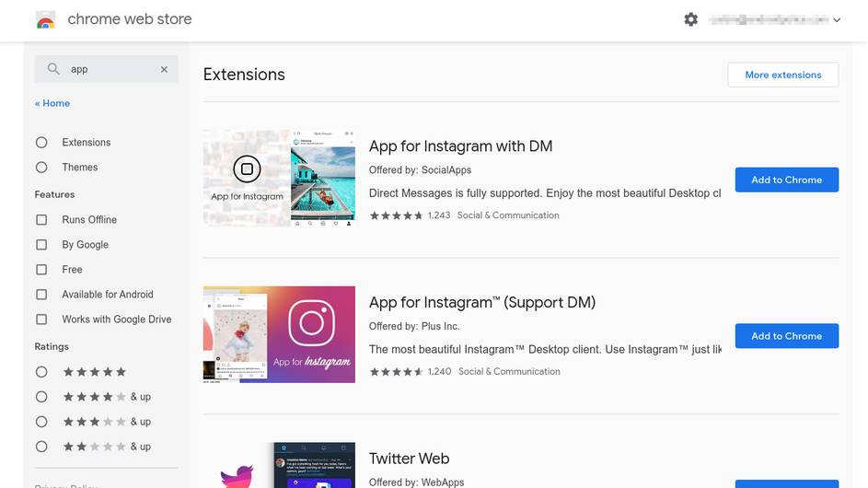Add App for Instagram with DM to Chrome
Image resolution: width=868 pixels, height=488 pixels.
pyautogui.click(x=787, y=180)
